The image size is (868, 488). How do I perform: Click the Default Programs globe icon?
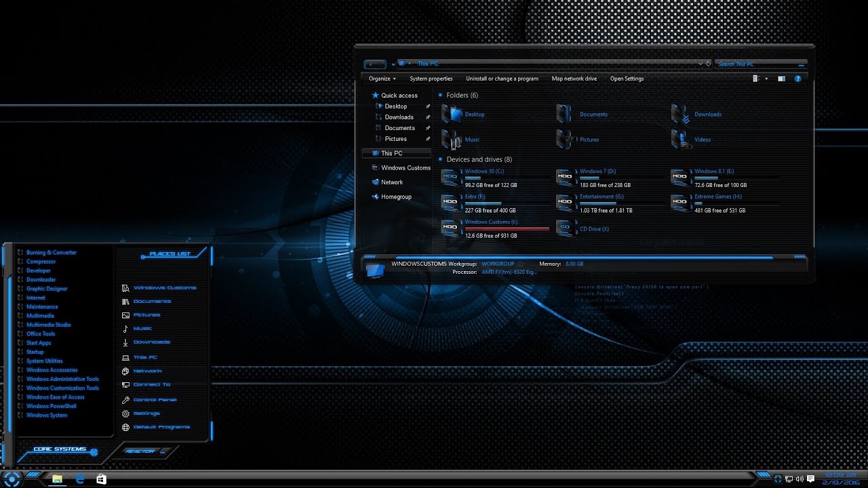coord(125,427)
